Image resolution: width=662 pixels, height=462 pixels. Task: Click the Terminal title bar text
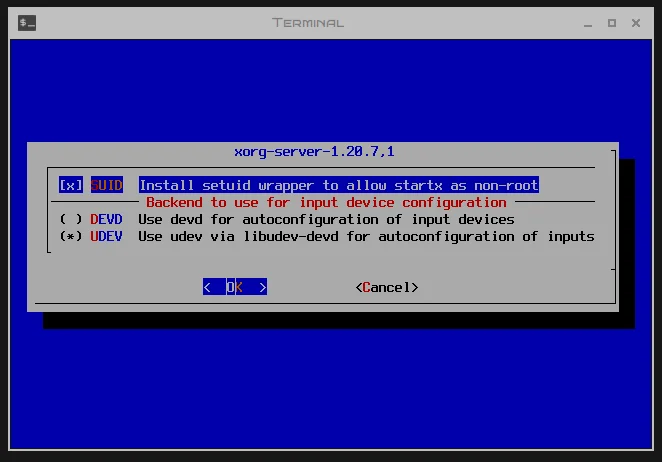(x=308, y=23)
